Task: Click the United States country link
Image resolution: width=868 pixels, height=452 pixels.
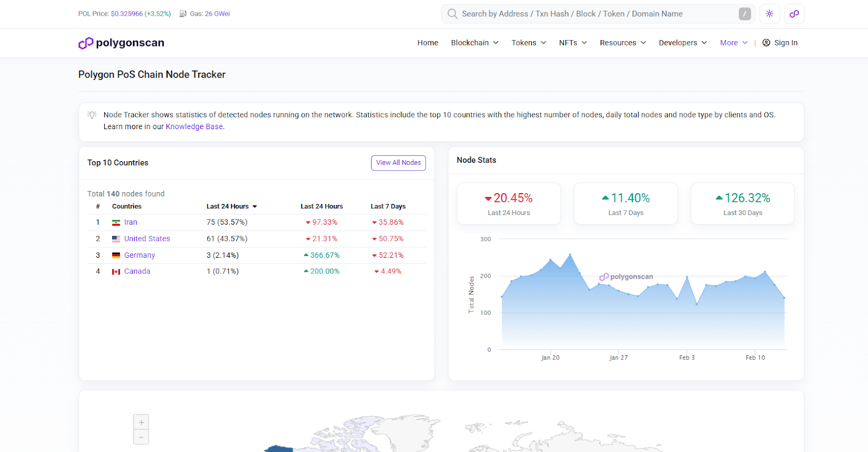Action: [x=147, y=239]
